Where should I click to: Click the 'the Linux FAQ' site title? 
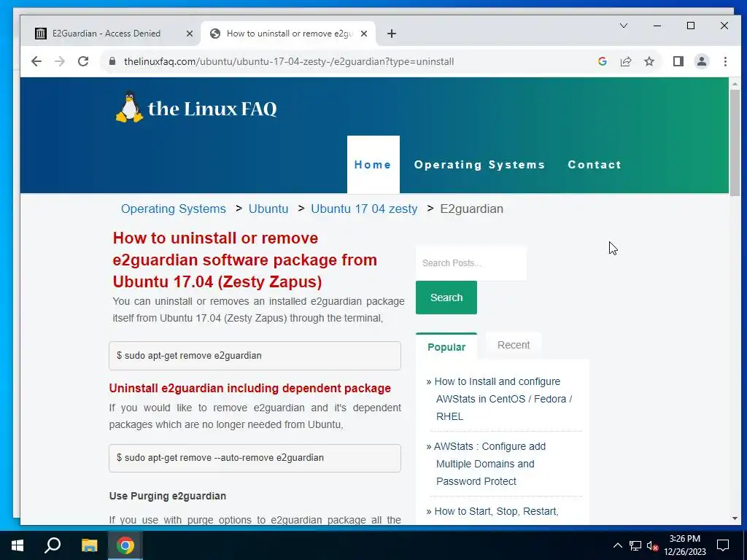pyautogui.click(x=212, y=109)
